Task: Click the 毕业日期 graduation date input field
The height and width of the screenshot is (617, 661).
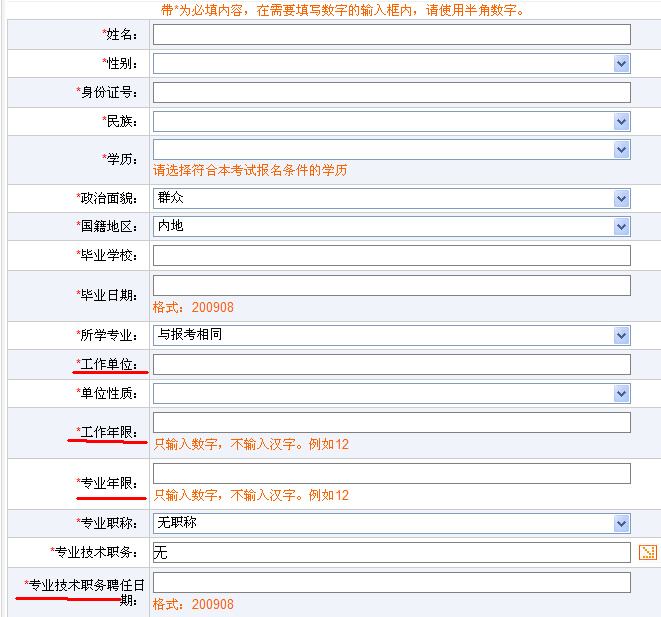Action: [392, 286]
